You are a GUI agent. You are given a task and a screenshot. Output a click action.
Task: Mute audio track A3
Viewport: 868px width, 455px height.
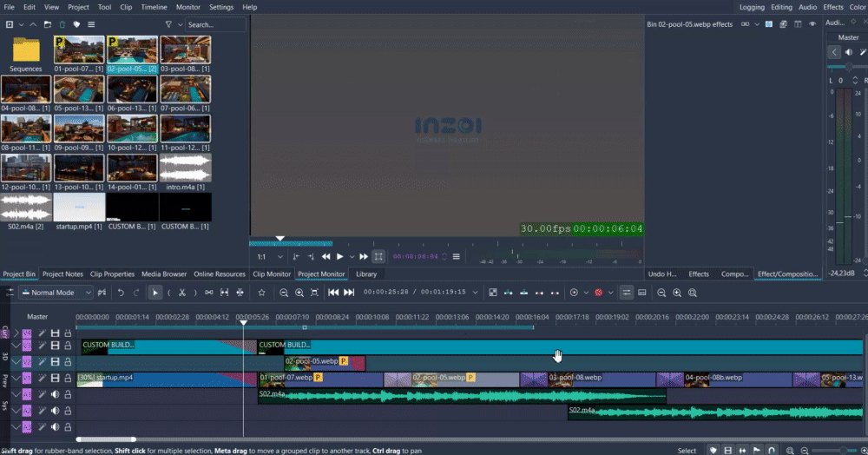(55, 426)
